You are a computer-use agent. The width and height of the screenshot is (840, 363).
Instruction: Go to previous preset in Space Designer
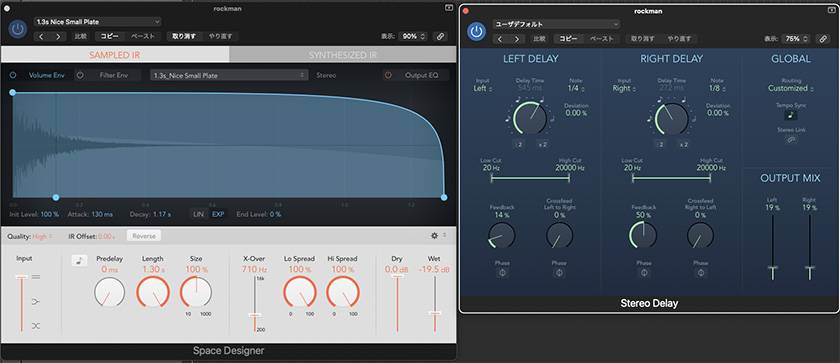tap(42, 37)
